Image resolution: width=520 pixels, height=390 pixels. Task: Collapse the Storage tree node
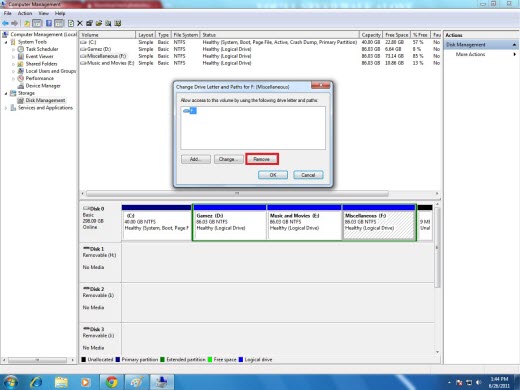tap(6, 93)
